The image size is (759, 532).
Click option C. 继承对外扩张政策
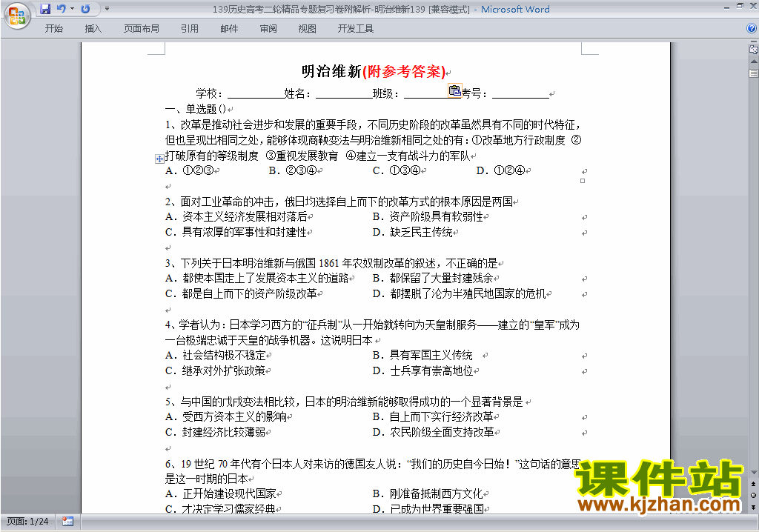[216, 370]
